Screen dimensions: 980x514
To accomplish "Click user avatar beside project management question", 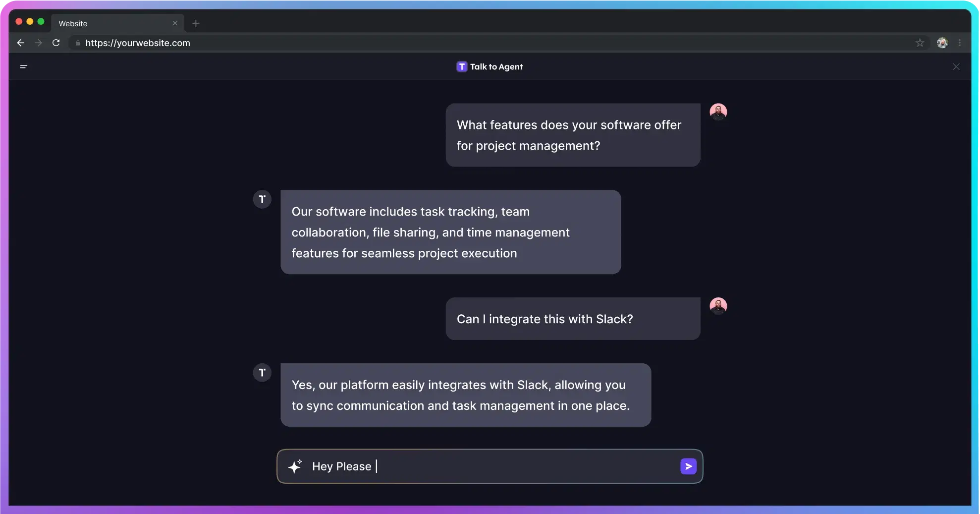I will [718, 112].
